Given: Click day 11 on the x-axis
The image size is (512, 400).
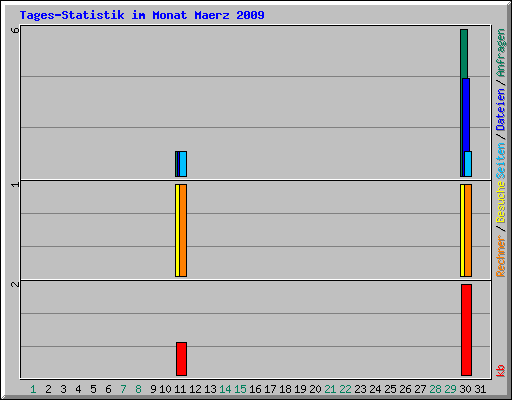Looking at the screenshot, I should tap(180, 389).
